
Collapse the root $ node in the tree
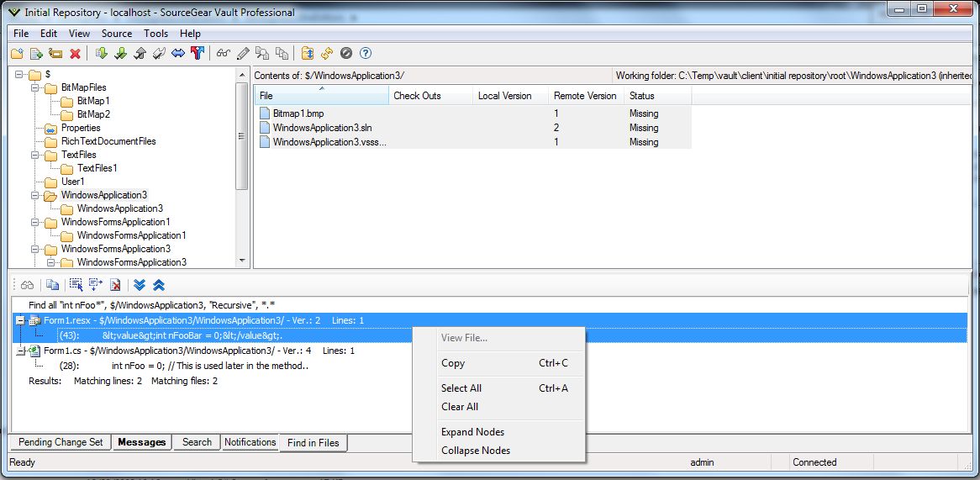[19, 75]
